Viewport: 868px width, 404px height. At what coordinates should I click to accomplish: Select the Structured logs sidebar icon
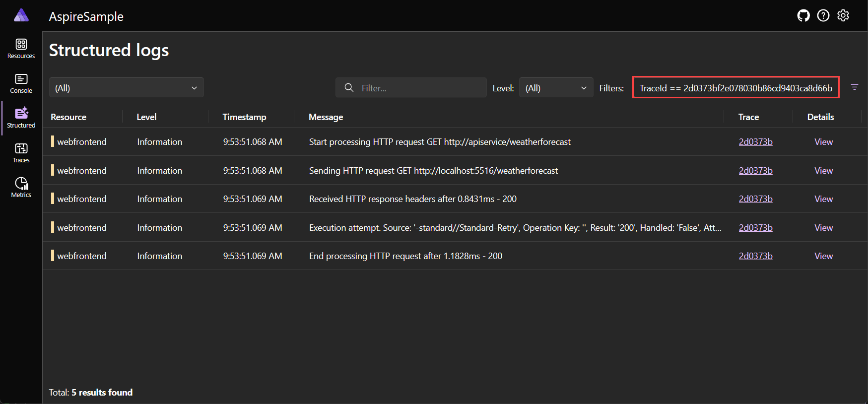21,118
